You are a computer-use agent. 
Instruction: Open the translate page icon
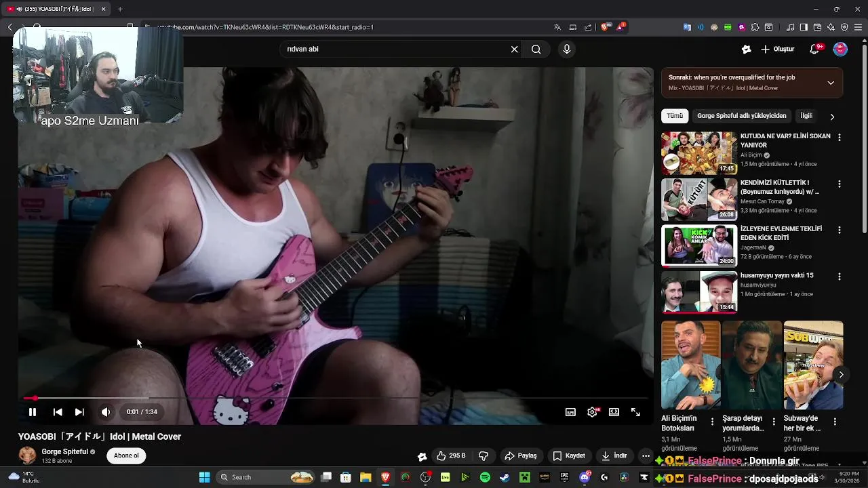[x=557, y=27]
